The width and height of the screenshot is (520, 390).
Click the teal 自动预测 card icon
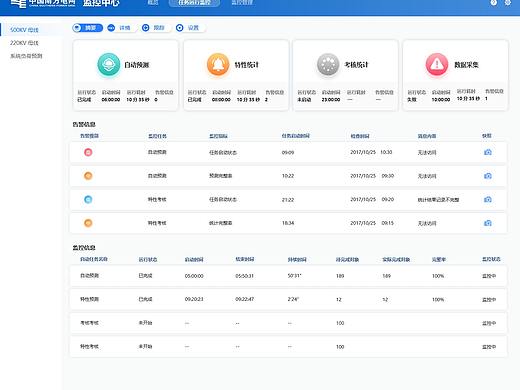point(109,64)
